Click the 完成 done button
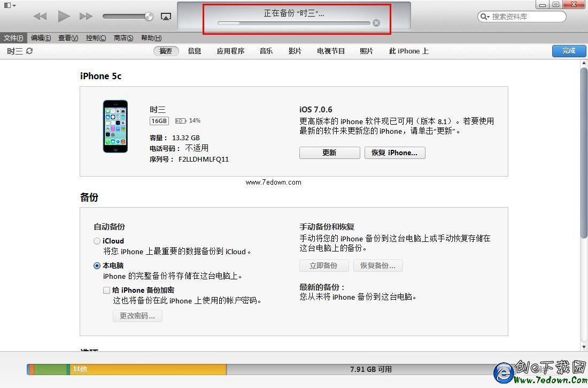588x388 pixels. pyautogui.click(x=568, y=51)
